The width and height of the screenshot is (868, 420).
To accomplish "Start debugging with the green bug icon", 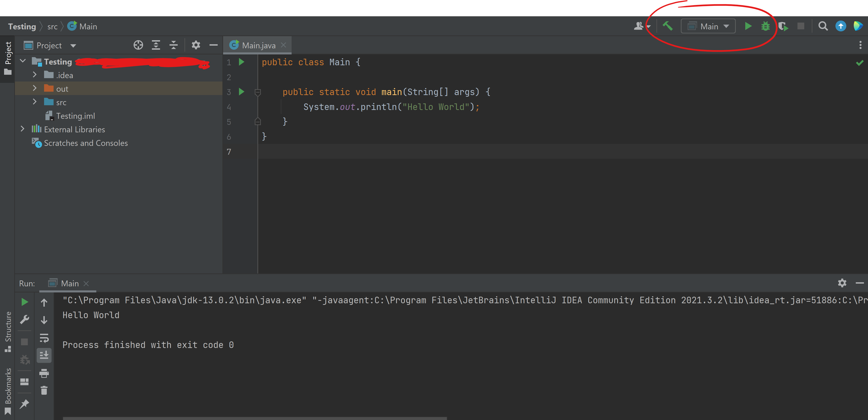I will point(766,26).
